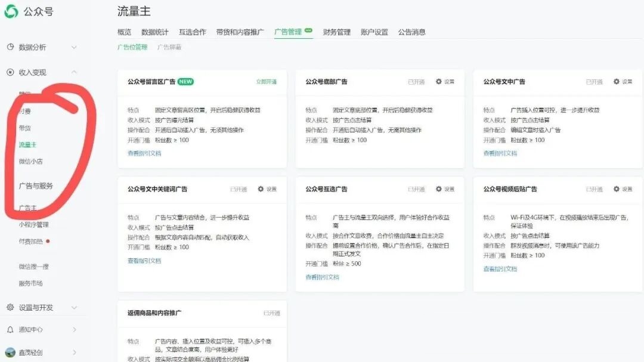Click the 设置与开发 gear icon
The height and width of the screenshot is (362, 644).
tap(10, 307)
